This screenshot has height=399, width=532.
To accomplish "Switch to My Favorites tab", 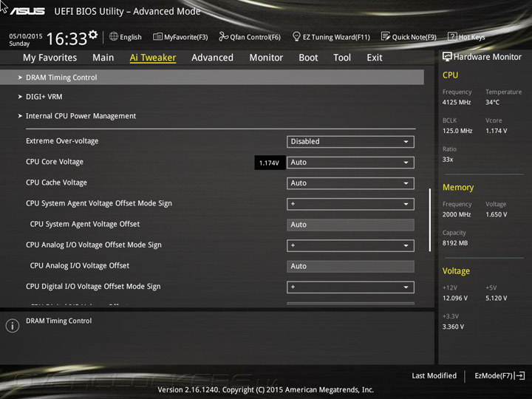I will coord(50,58).
